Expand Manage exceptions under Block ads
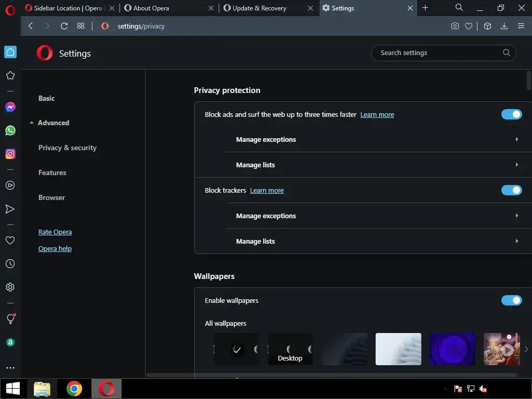Image resolution: width=532 pixels, height=399 pixels. coord(379,139)
